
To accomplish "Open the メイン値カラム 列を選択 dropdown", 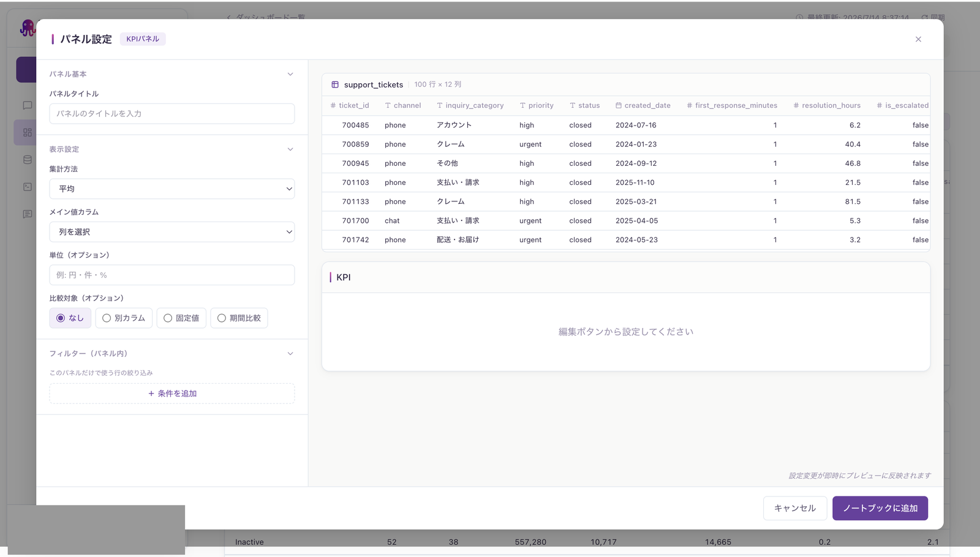I will pyautogui.click(x=172, y=232).
